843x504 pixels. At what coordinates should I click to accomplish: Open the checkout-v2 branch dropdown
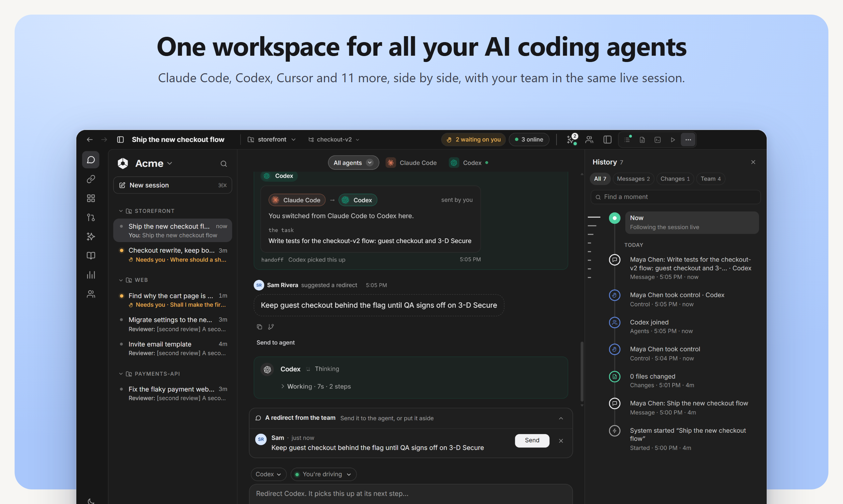click(x=334, y=140)
